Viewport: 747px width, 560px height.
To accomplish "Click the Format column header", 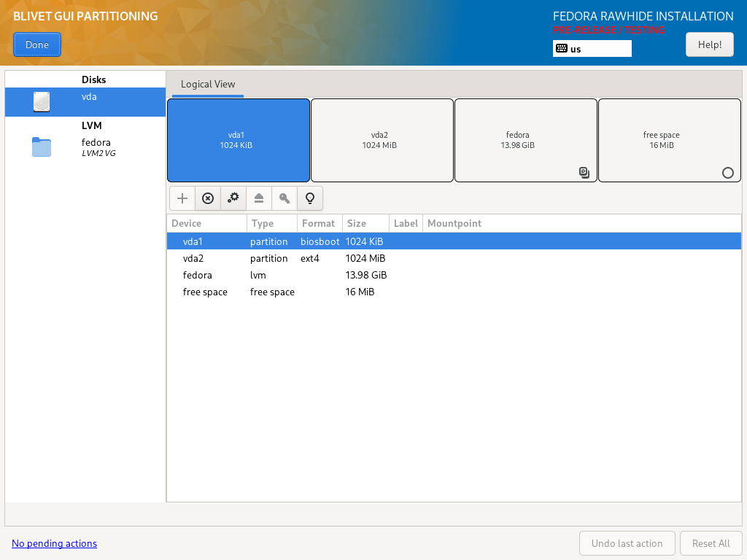I will [320, 223].
